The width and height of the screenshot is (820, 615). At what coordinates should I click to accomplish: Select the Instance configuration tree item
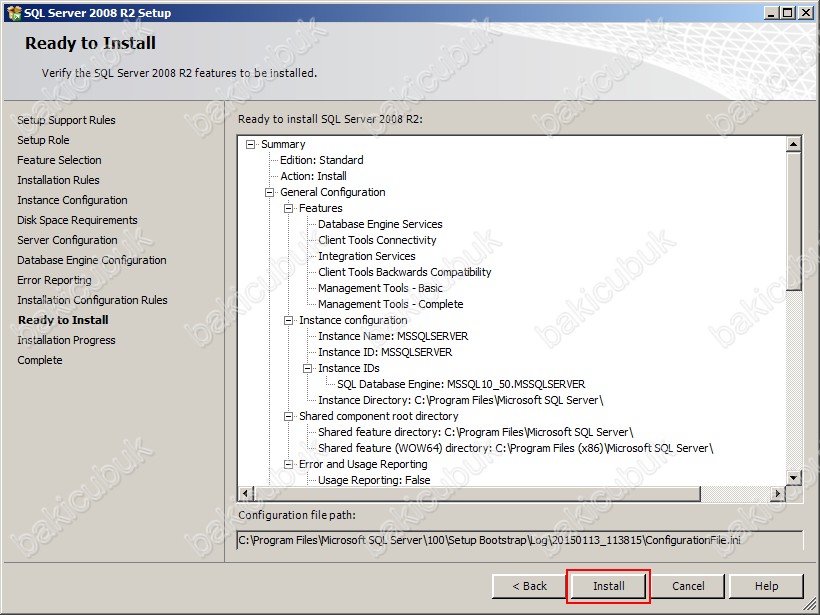[x=353, y=320]
